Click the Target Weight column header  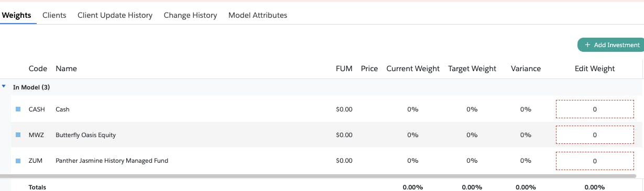click(472, 69)
